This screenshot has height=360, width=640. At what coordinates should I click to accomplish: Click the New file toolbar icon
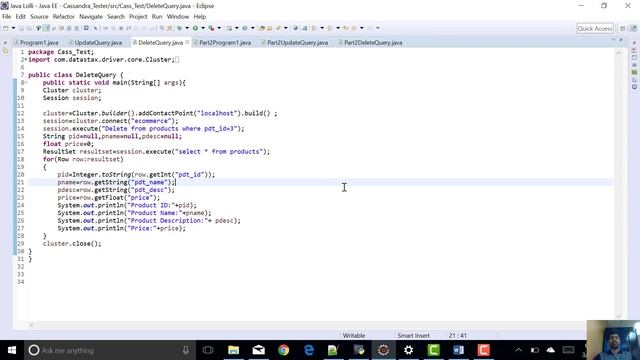click(x=6, y=28)
